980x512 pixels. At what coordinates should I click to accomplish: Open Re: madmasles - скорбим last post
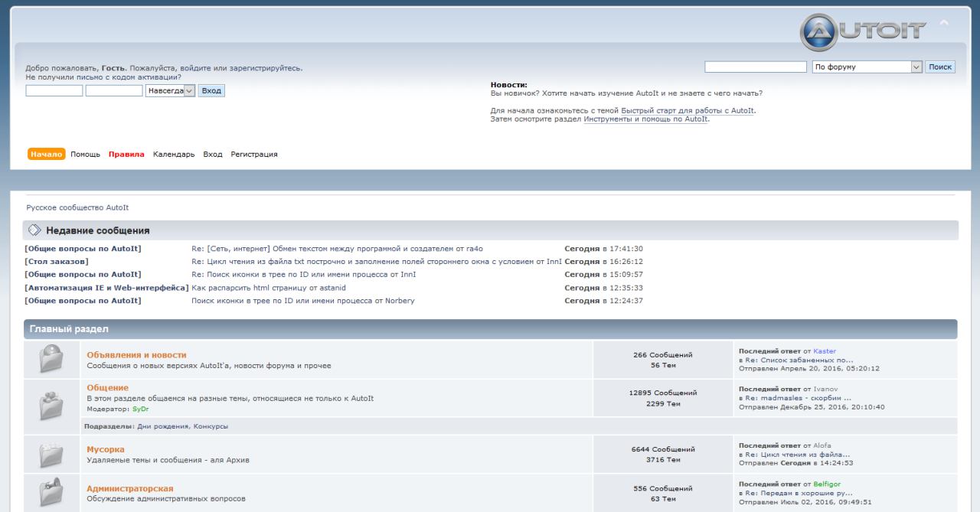point(798,399)
